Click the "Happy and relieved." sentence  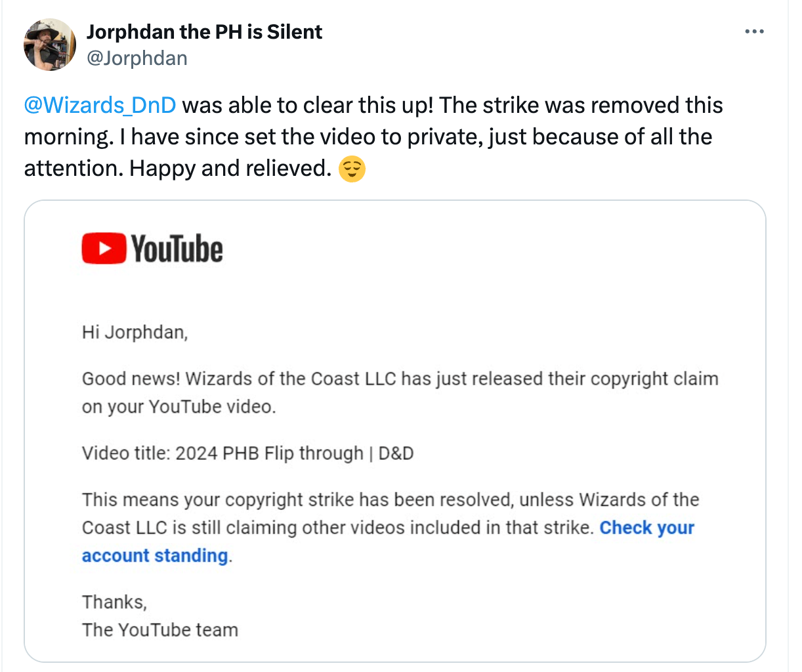(230, 169)
